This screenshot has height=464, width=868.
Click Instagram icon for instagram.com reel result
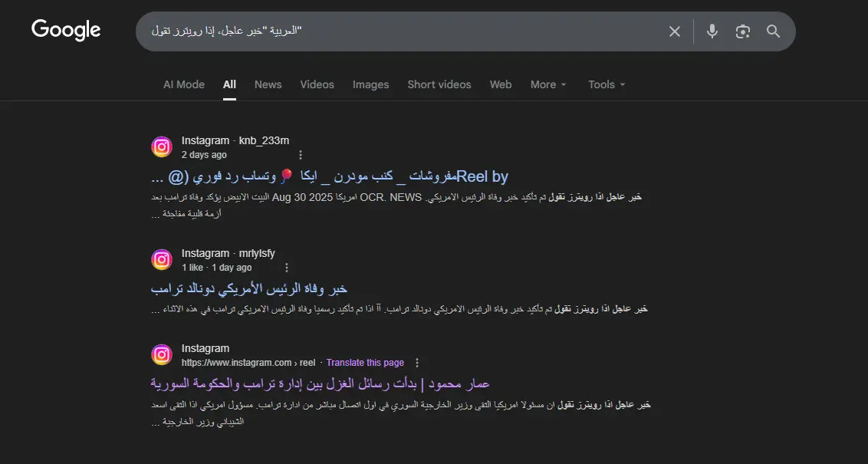(x=162, y=354)
